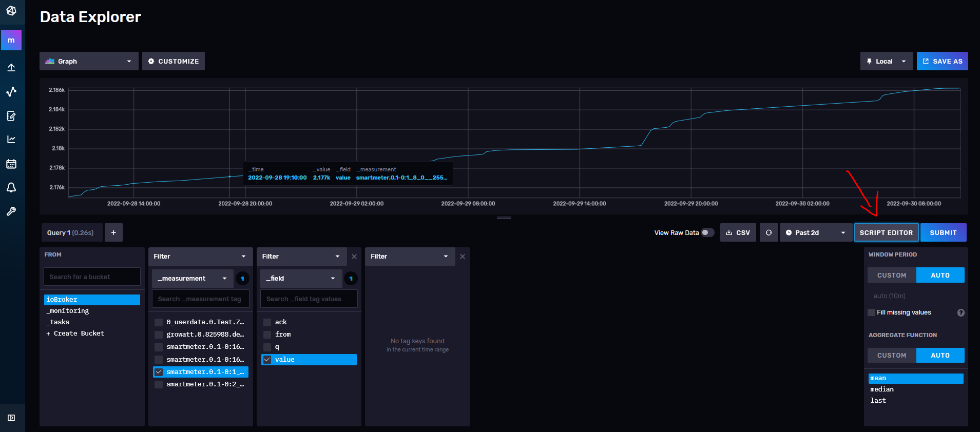Check first smartmeter.0.1-0:16… measurement
Screen dimensions: 980x432
coord(159,347)
